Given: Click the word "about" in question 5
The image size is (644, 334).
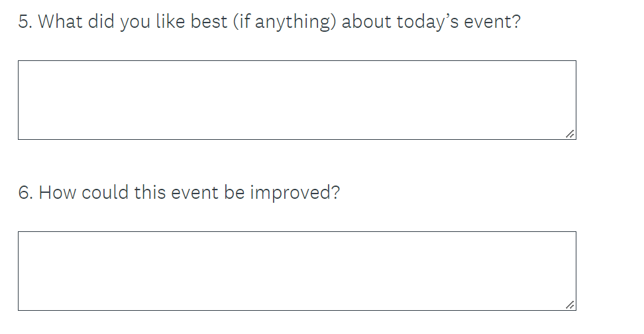Looking at the screenshot, I should (366, 21).
